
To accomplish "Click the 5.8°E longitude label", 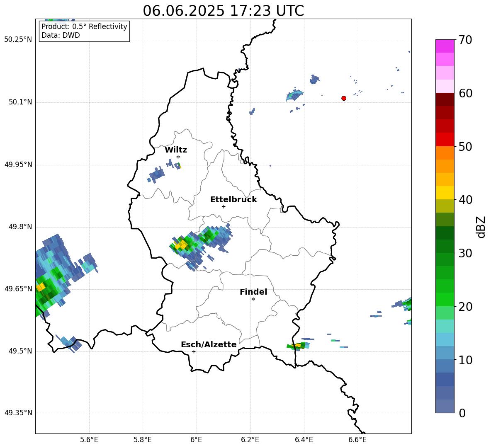I will (x=143, y=440).
